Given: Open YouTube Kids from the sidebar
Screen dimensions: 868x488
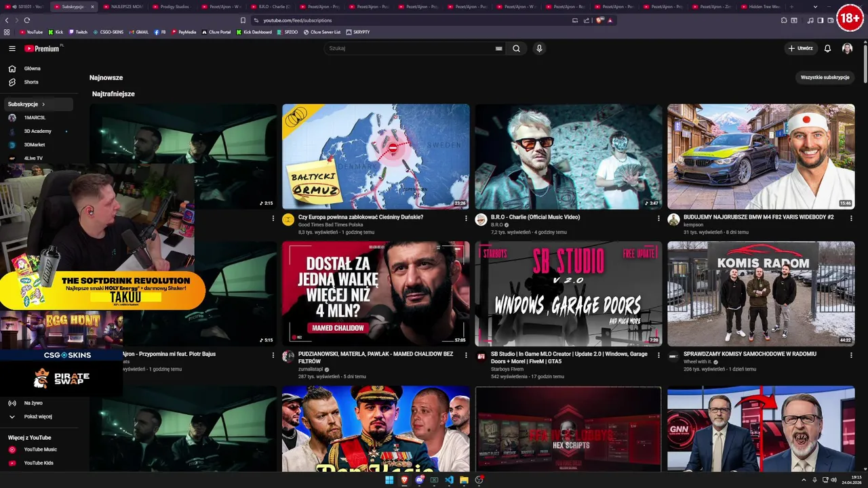Looking at the screenshot, I should pos(39,463).
